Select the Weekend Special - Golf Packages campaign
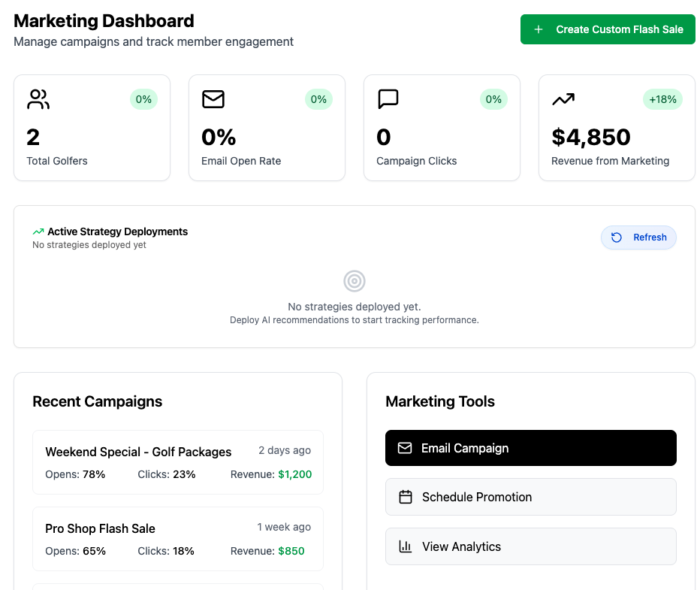 [x=178, y=462]
